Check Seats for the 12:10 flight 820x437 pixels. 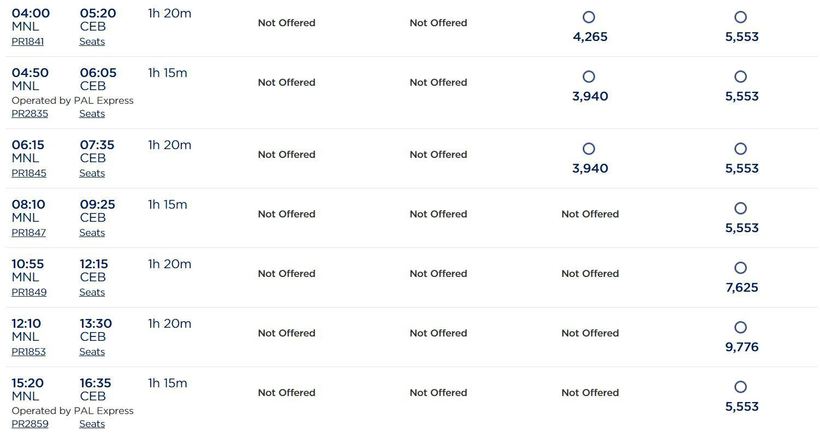pos(92,352)
